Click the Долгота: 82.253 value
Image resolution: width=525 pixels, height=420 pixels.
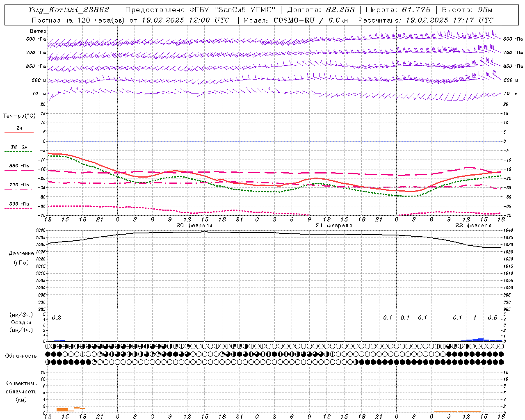pyautogui.click(x=321, y=10)
